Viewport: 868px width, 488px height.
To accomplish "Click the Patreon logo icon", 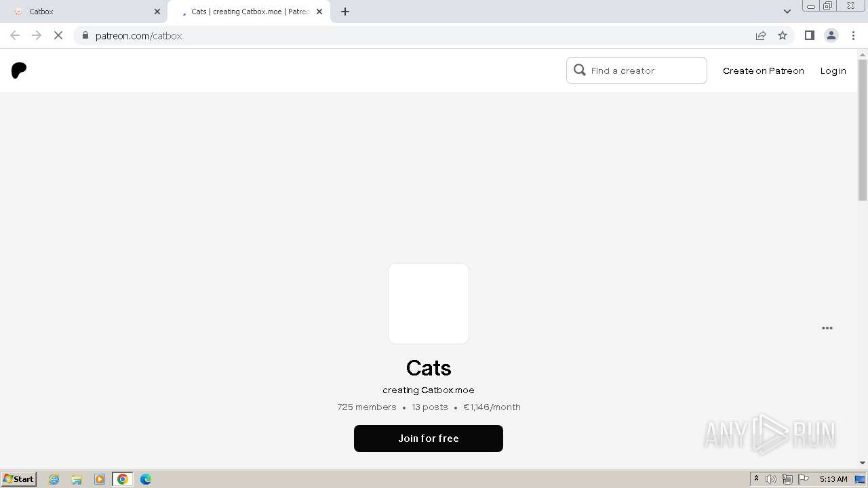I will tap(19, 70).
